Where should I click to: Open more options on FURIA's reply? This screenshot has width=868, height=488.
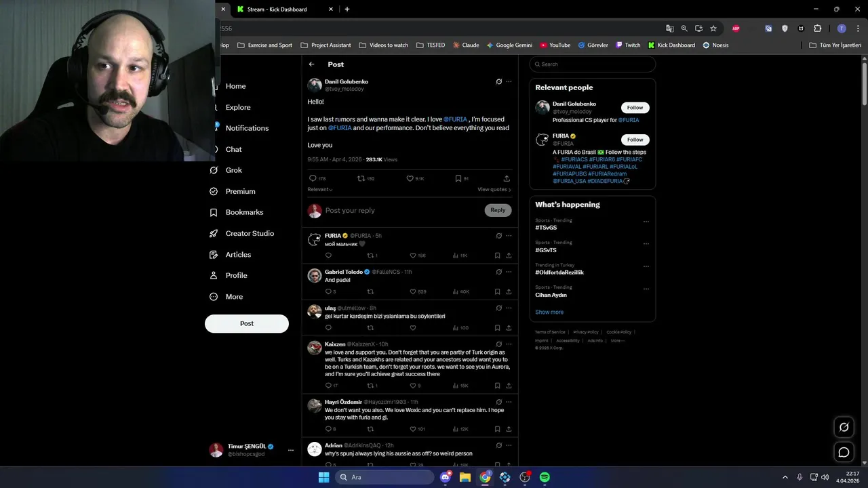click(x=509, y=236)
